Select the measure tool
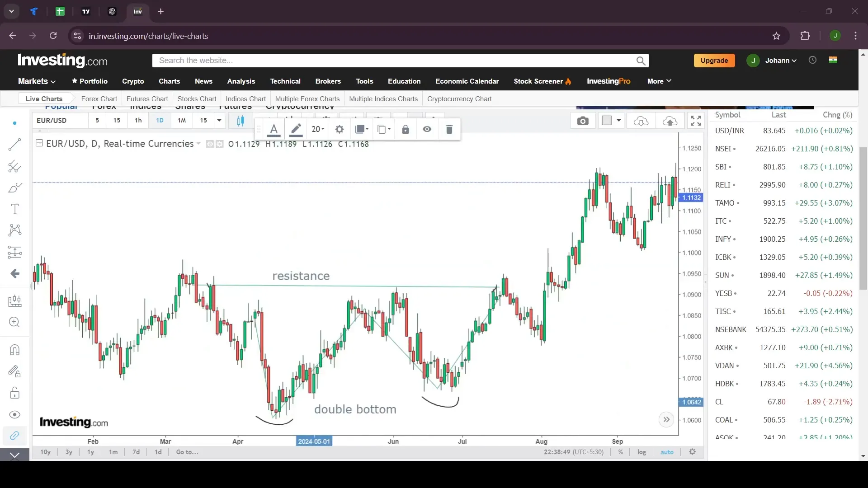Image resolution: width=868 pixels, height=488 pixels. [x=14, y=300]
